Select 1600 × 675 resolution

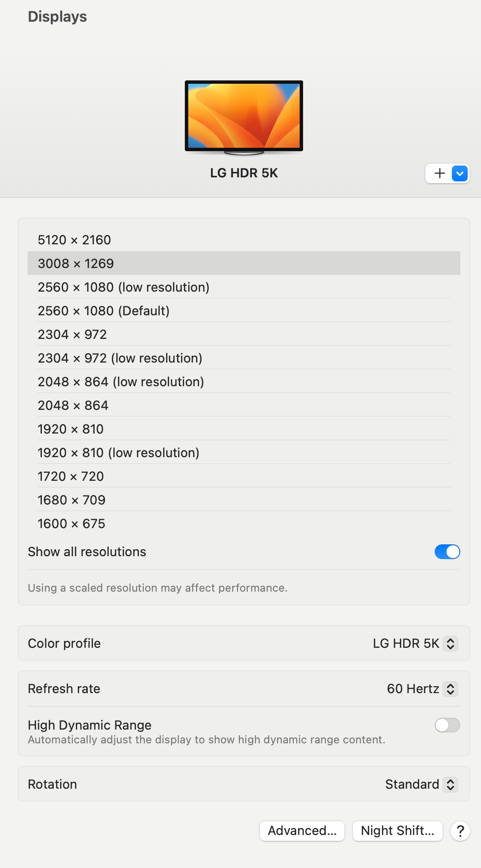click(x=71, y=524)
